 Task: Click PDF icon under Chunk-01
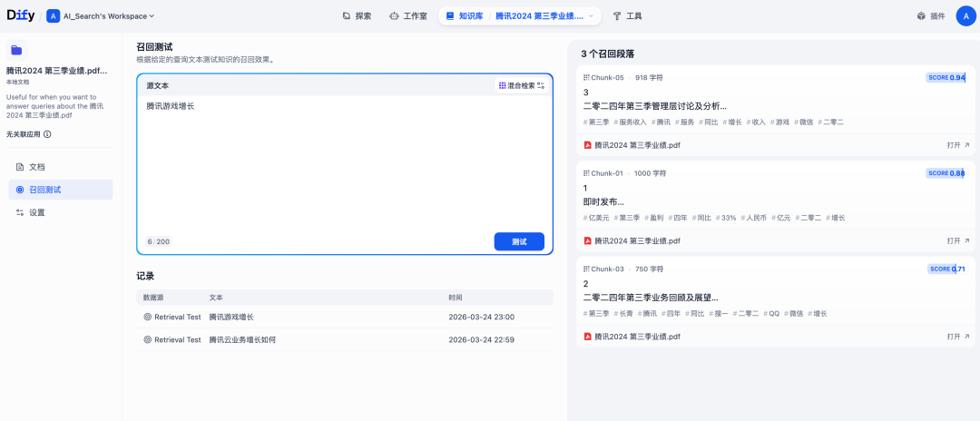click(x=587, y=240)
